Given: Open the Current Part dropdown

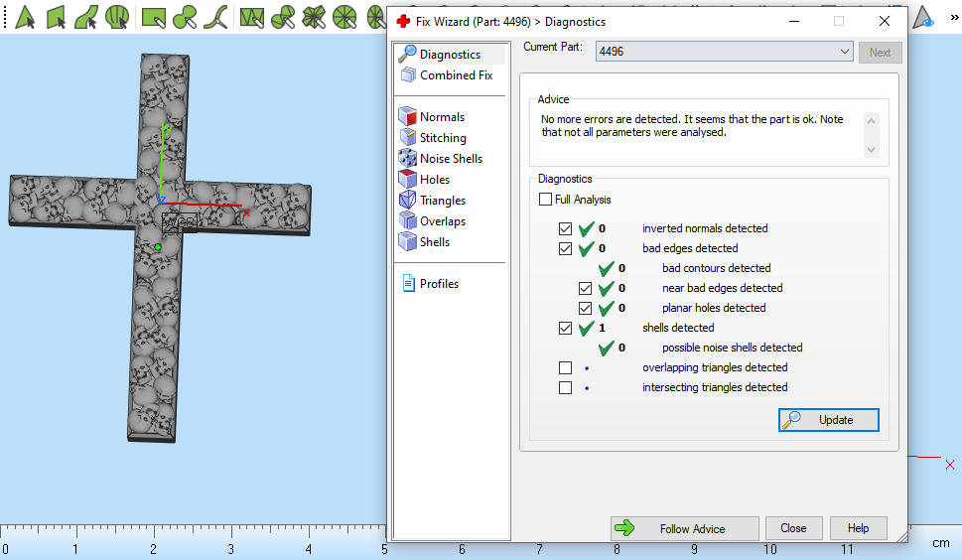Looking at the screenshot, I should pyautogui.click(x=724, y=52).
